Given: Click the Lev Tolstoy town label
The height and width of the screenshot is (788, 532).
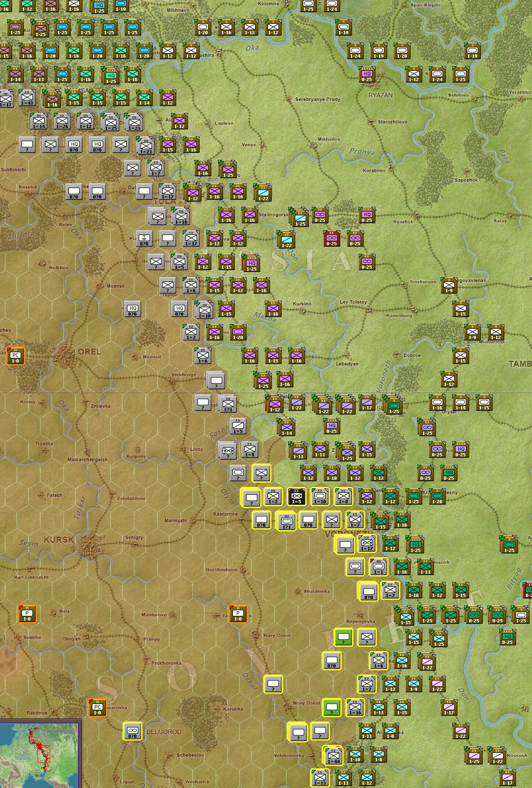Looking at the screenshot, I should click(x=353, y=302).
